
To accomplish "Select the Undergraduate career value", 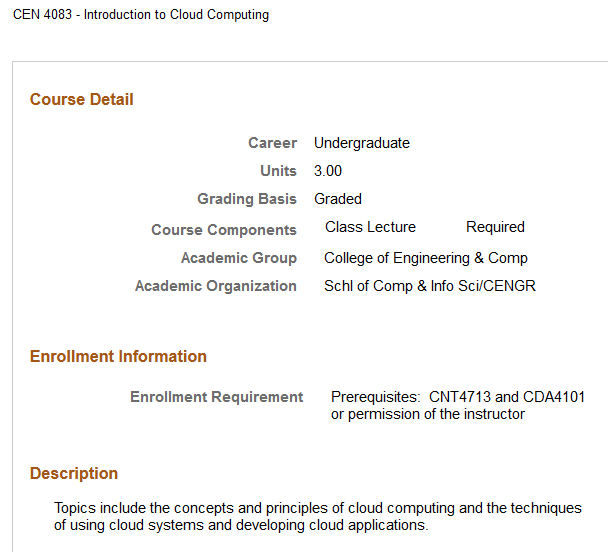I will point(362,143).
